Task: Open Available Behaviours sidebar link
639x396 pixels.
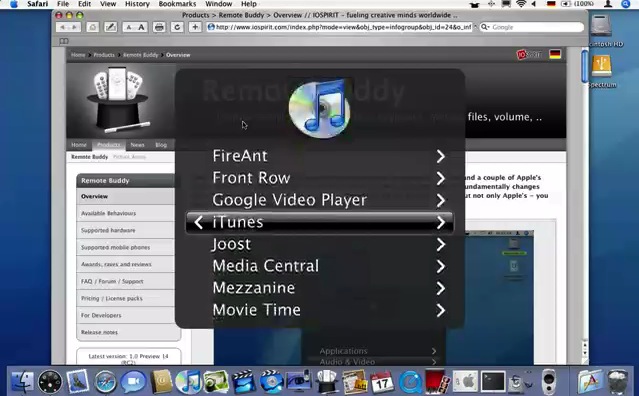Action: [126, 213]
